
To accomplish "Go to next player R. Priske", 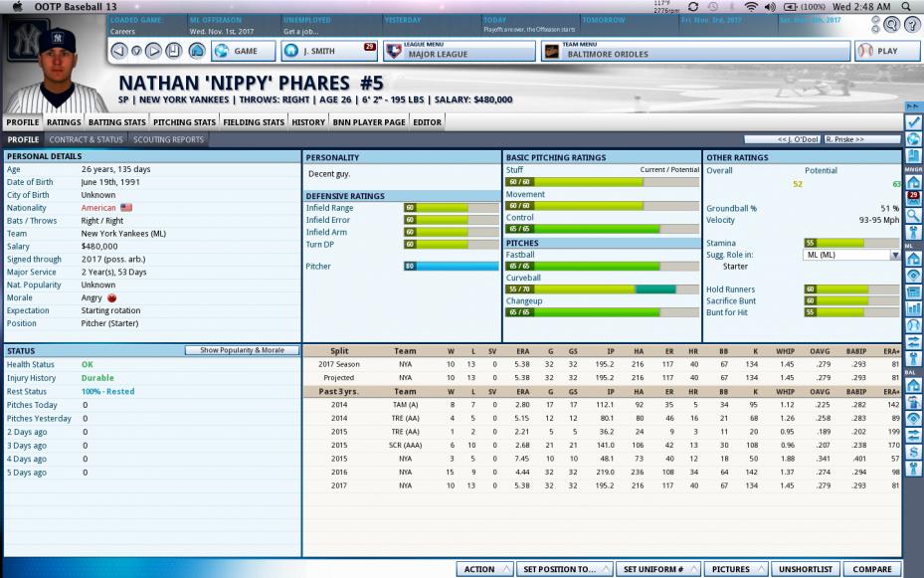I will [x=861, y=139].
